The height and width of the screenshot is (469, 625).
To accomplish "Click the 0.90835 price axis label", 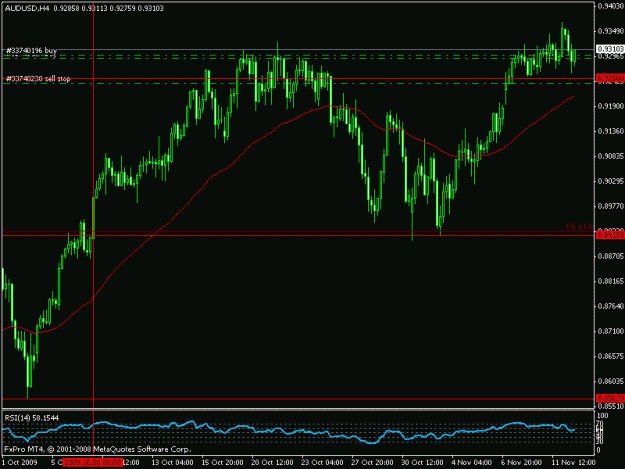I will (x=611, y=156).
